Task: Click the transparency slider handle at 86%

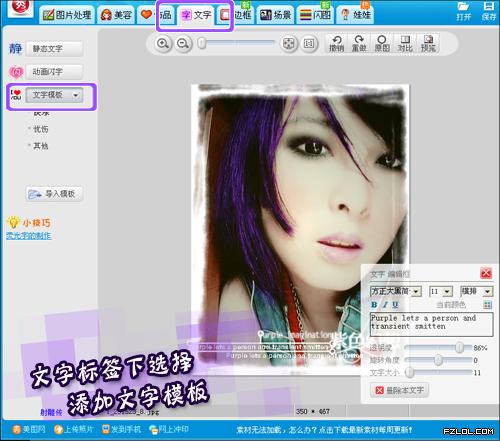Action: click(x=460, y=347)
